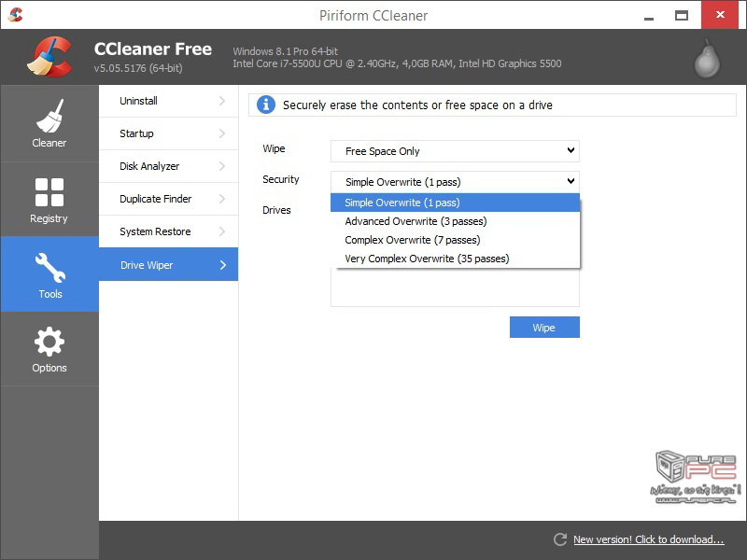Screen dimensions: 747x560
Task: Click the refresh icon beside update link
Action: [x=560, y=539]
